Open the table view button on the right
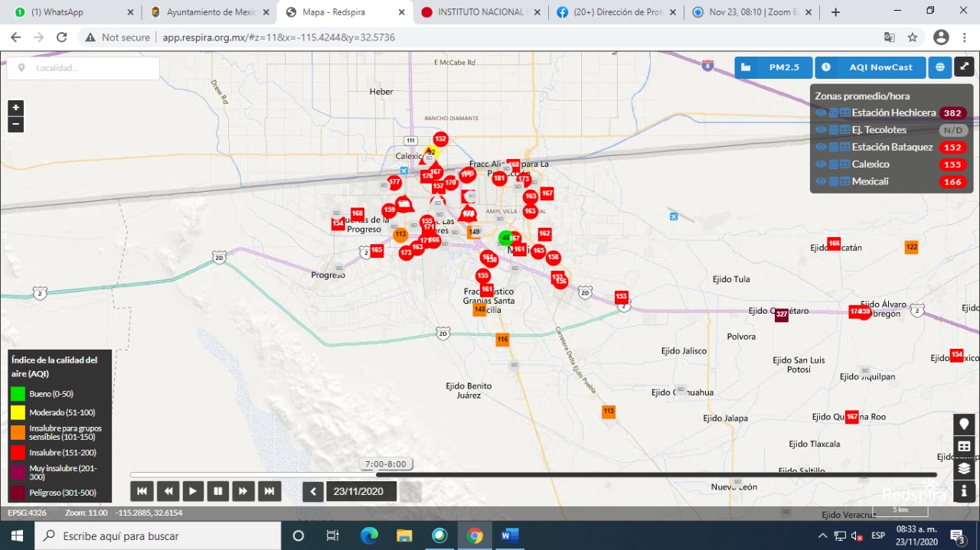The height and width of the screenshot is (550, 980). point(964,447)
